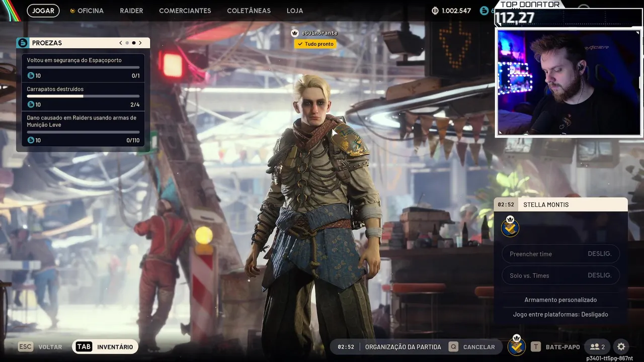
Task: Go to next Proezas page arrow
Action: point(140,43)
